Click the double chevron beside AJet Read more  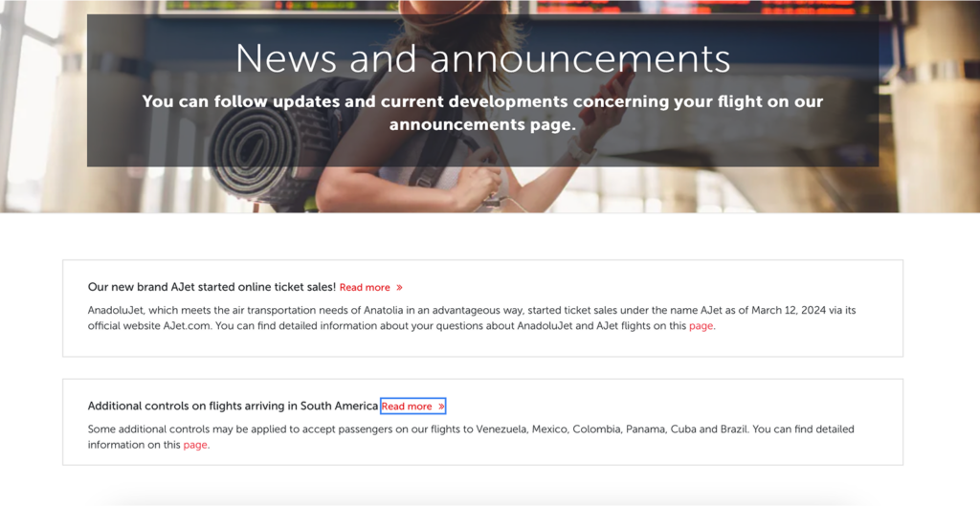399,287
